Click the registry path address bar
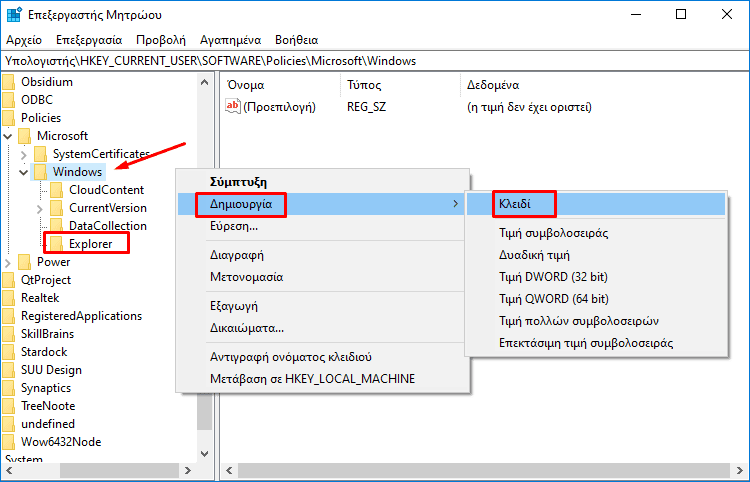 [x=375, y=61]
